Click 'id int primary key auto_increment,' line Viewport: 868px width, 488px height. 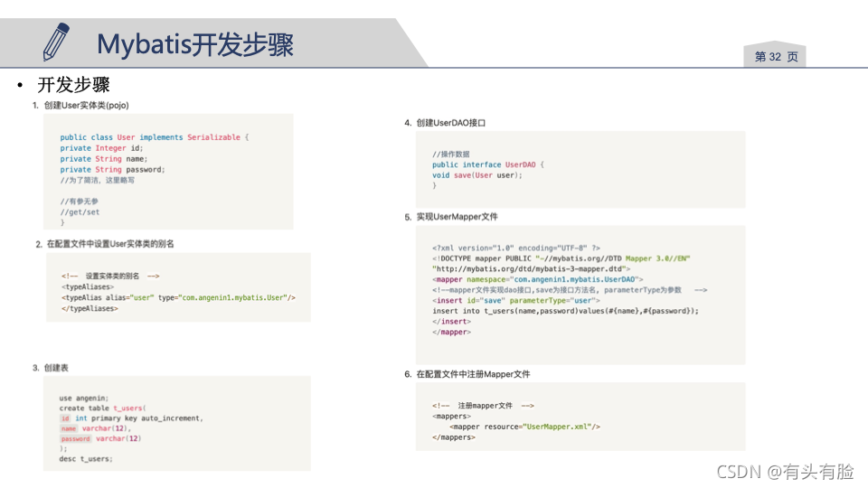(x=131, y=418)
